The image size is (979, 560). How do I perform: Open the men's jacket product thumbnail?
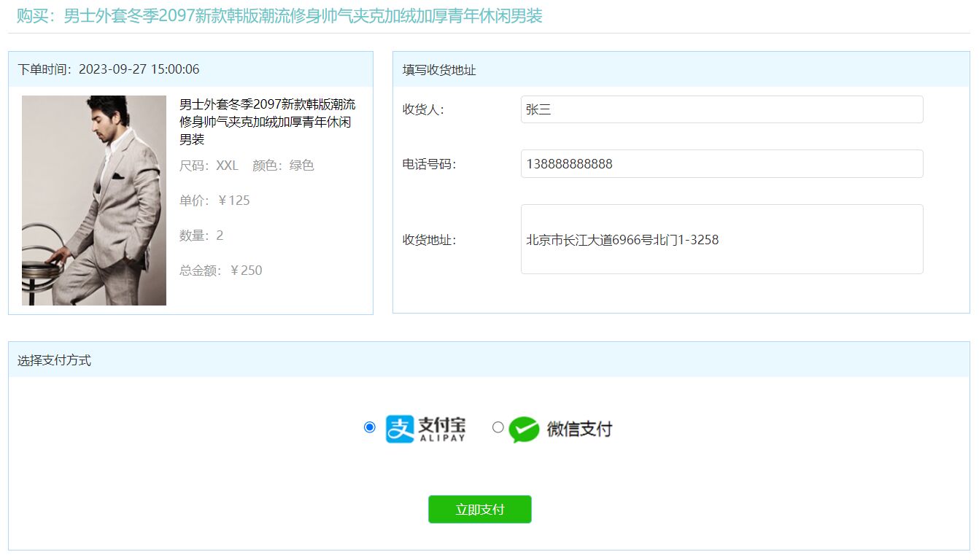tap(94, 201)
